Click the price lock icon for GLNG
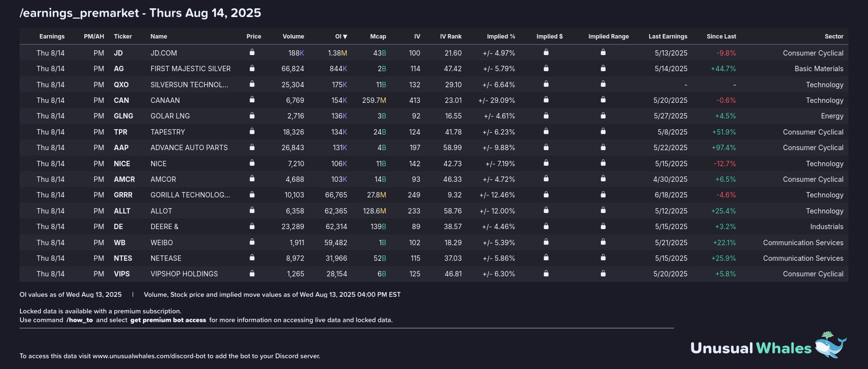The width and height of the screenshot is (868, 369). coord(252,116)
